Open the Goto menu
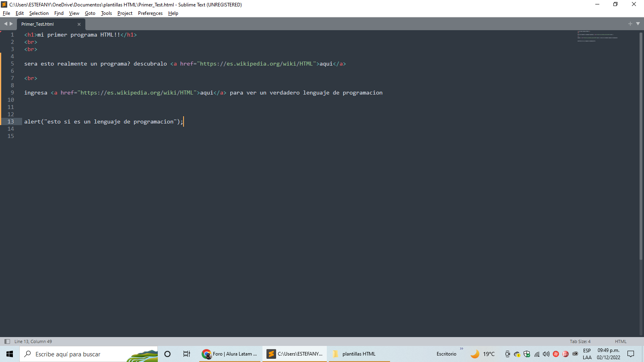This screenshot has height=362, width=644. pyautogui.click(x=90, y=13)
